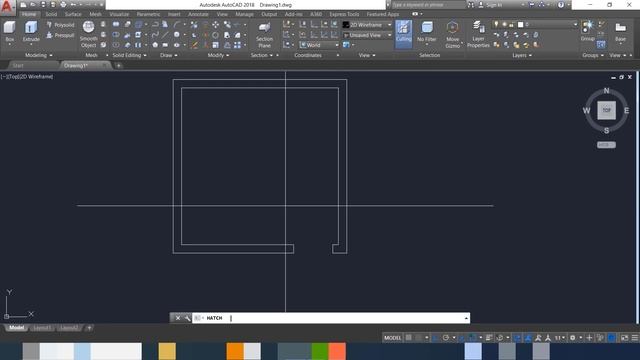Screen dimensions: 640x360
Task: Click the MODEL space status button
Action: point(393,338)
